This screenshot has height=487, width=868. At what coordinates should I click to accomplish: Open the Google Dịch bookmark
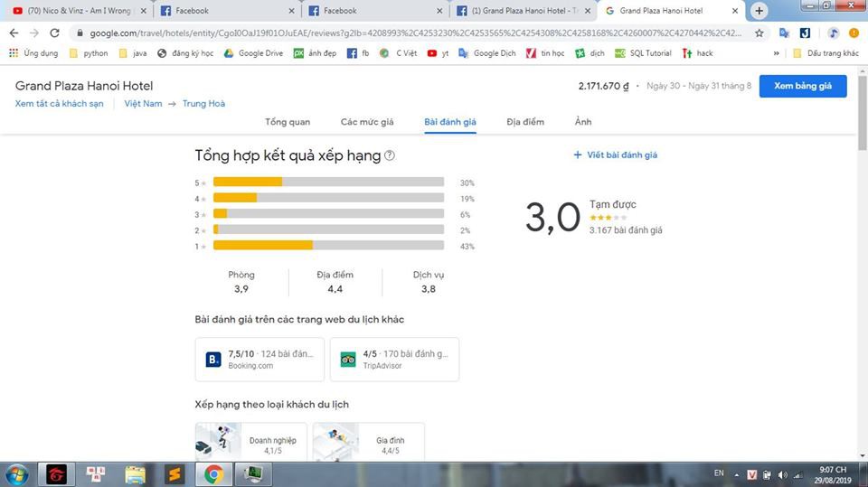(487, 53)
